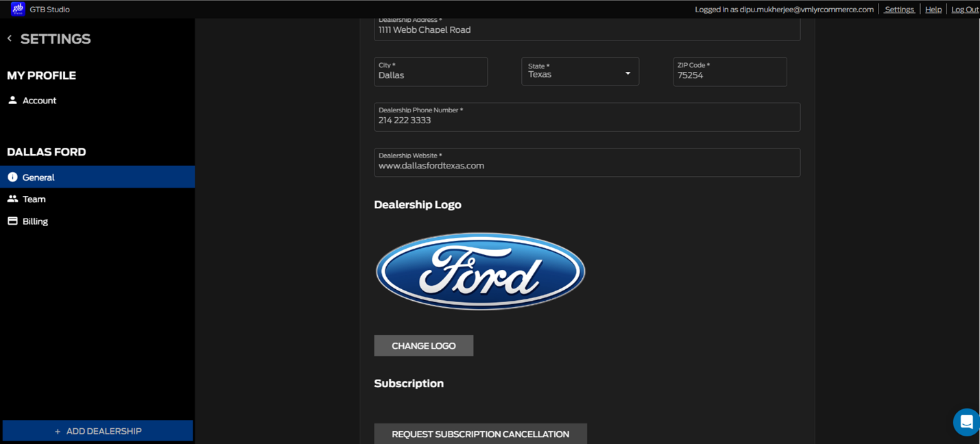This screenshot has width=980, height=444.
Task: Go back using the arrow beside SETTINGS
Action: (x=10, y=38)
